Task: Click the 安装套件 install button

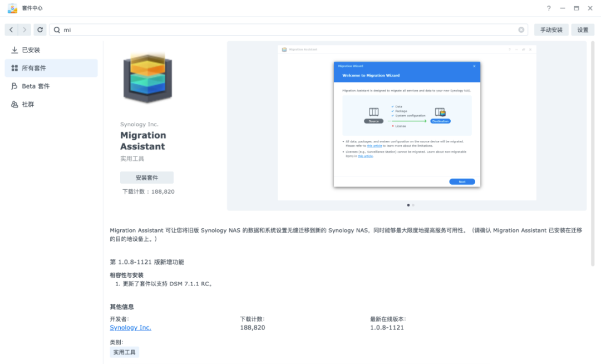Action: pyautogui.click(x=147, y=177)
